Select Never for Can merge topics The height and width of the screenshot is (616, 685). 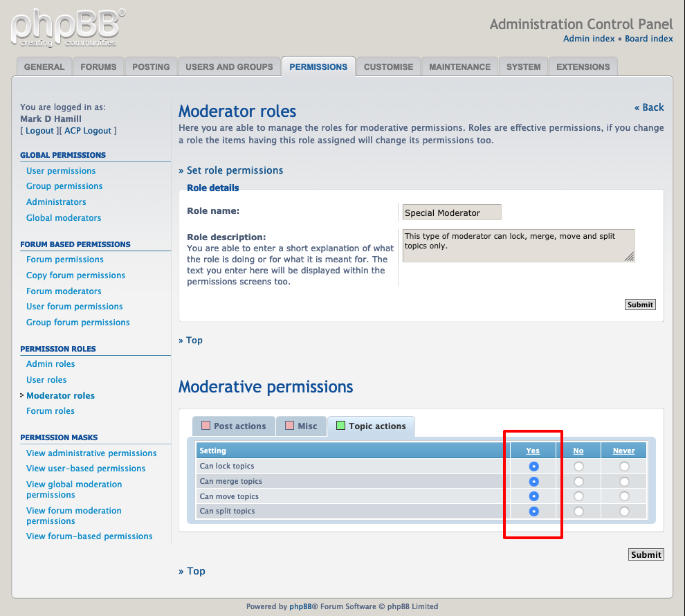pyautogui.click(x=624, y=482)
